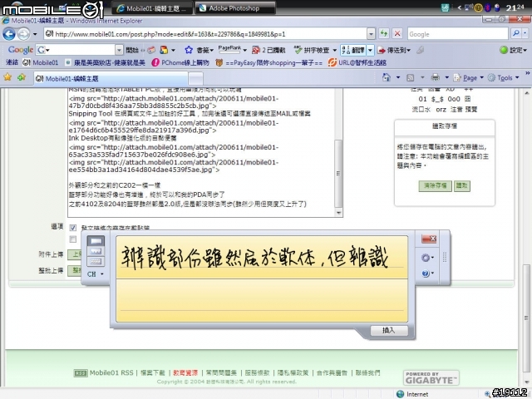
Task: Click the magnifier search icon
Action: (516, 33)
